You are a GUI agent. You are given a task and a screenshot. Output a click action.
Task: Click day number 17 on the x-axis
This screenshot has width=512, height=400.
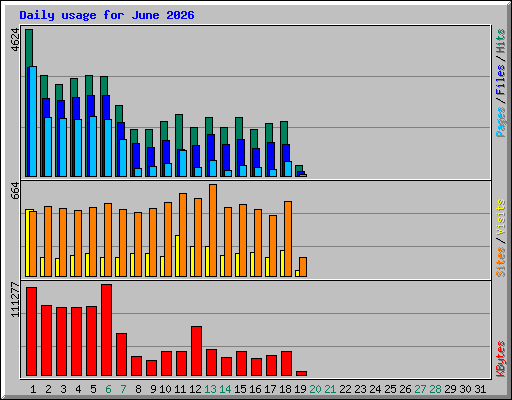pos(270,389)
